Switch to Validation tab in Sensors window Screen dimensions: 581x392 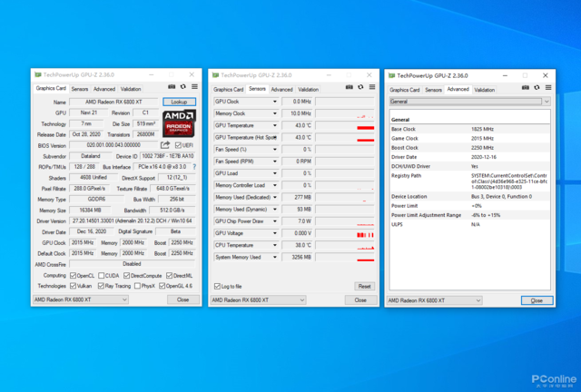pos(309,90)
